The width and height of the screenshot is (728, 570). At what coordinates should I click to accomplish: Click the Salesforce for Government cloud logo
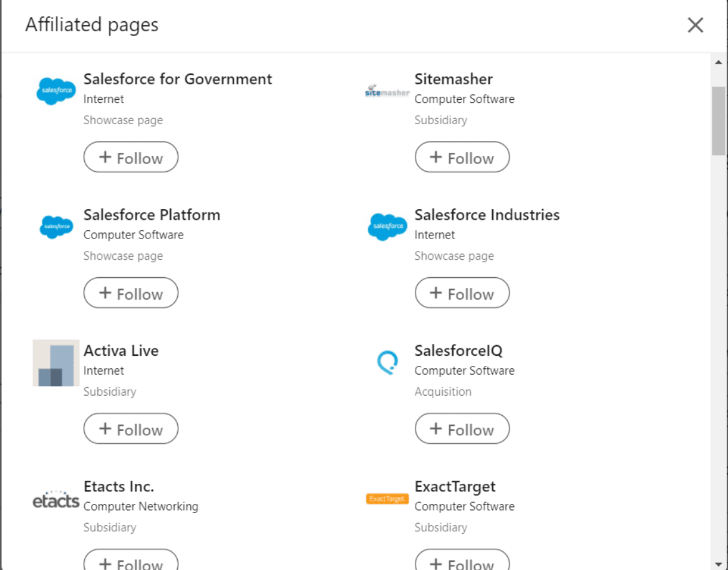point(56,91)
